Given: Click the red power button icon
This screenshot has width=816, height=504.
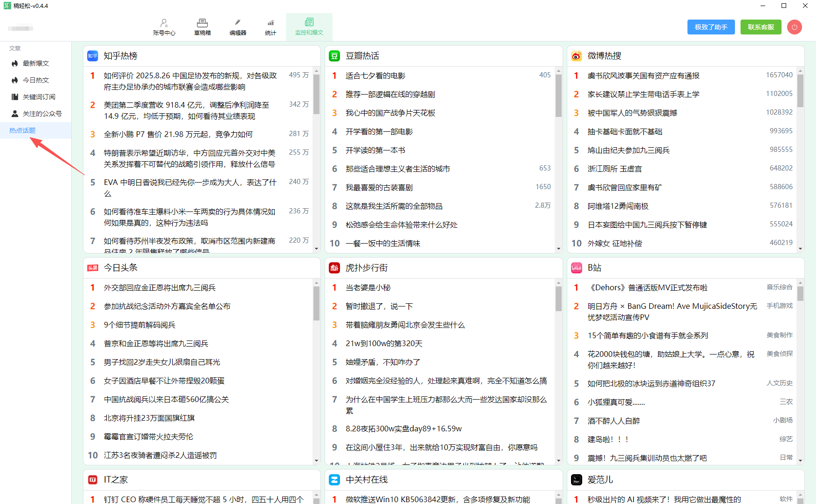Looking at the screenshot, I should [x=794, y=27].
